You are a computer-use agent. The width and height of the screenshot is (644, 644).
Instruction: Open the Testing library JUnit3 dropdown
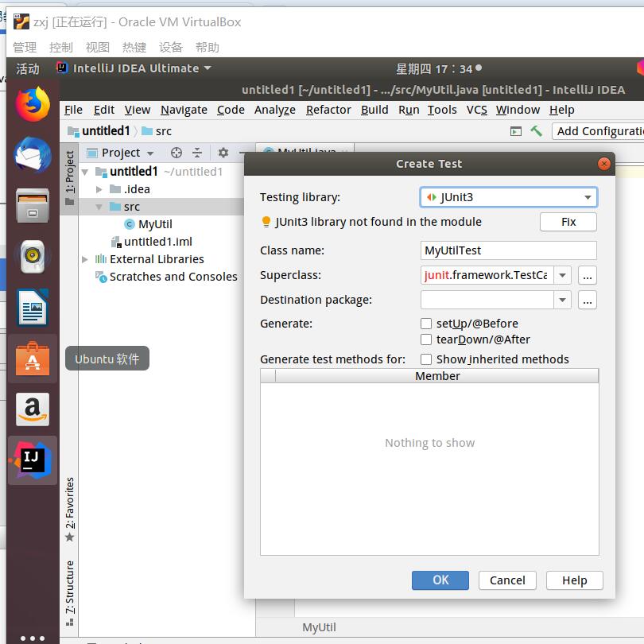click(509, 197)
